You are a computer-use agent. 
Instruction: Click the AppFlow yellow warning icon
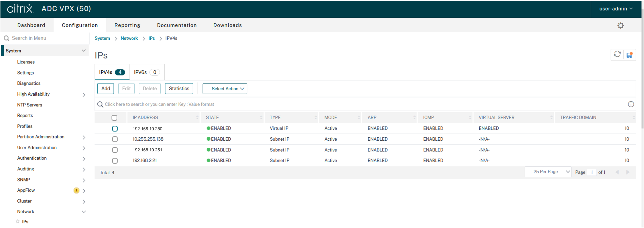(x=76, y=191)
